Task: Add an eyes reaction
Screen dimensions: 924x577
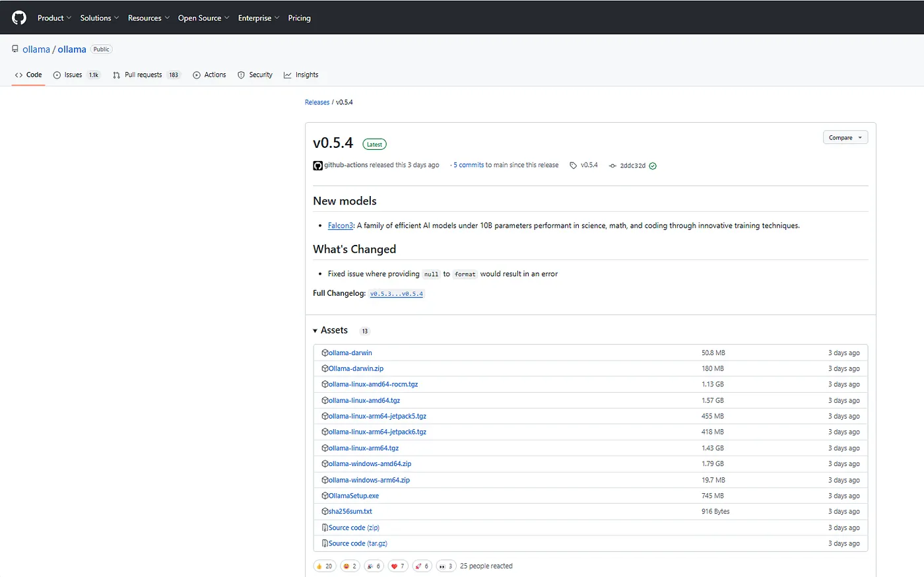Action: pyautogui.click(x=446, y=566)
